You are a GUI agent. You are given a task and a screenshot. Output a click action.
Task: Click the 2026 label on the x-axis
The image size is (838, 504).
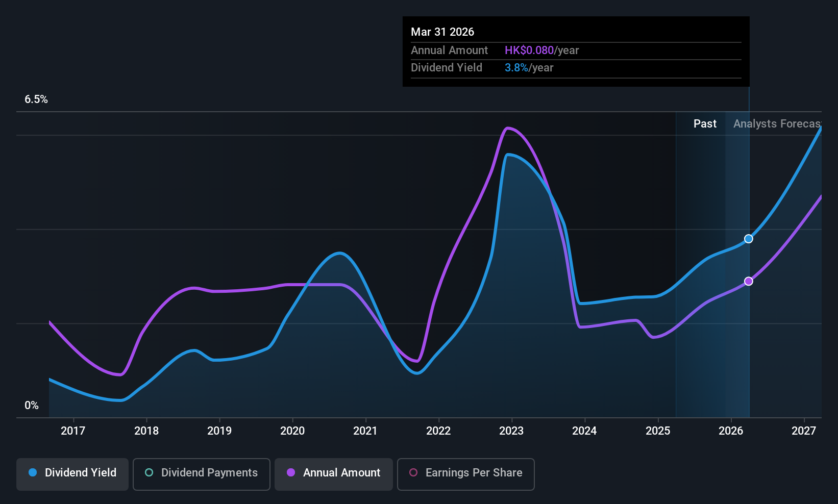tap(731, 431)
